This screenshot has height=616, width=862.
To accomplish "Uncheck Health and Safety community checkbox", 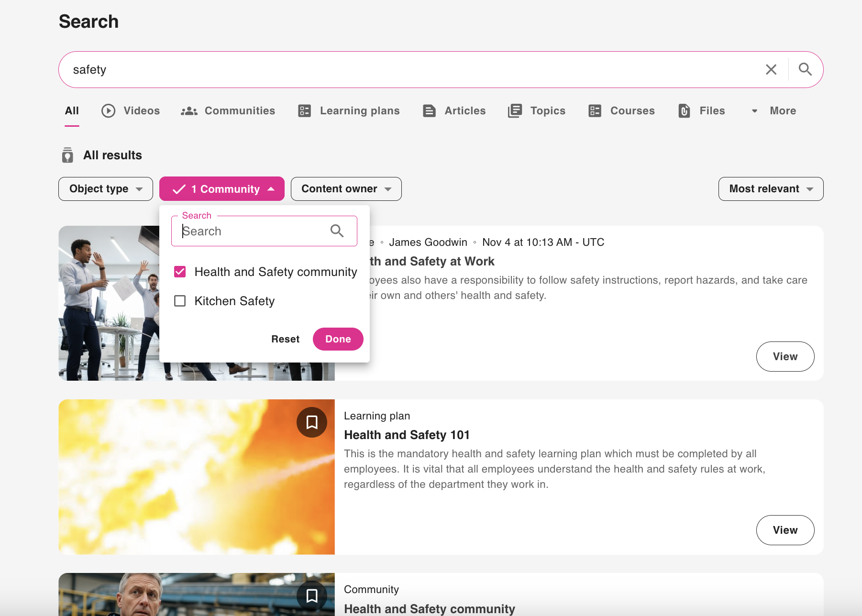I will tap(180, 272).
